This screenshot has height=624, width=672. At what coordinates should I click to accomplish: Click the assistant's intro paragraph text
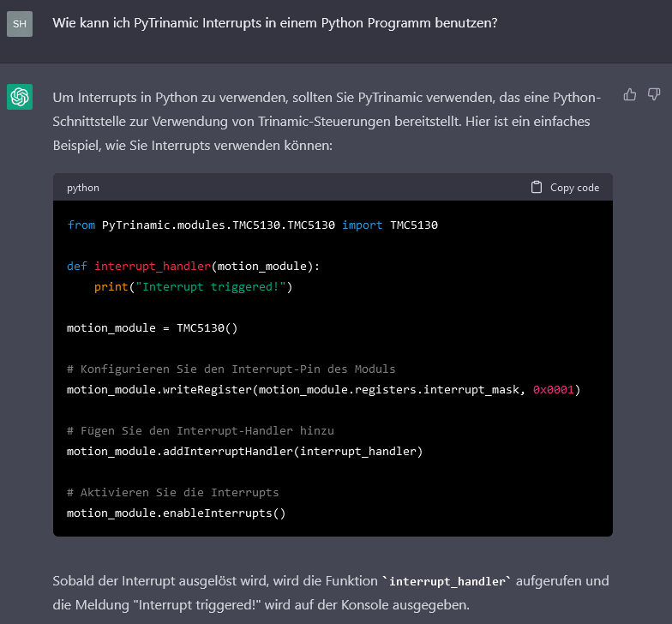[326, 121]
